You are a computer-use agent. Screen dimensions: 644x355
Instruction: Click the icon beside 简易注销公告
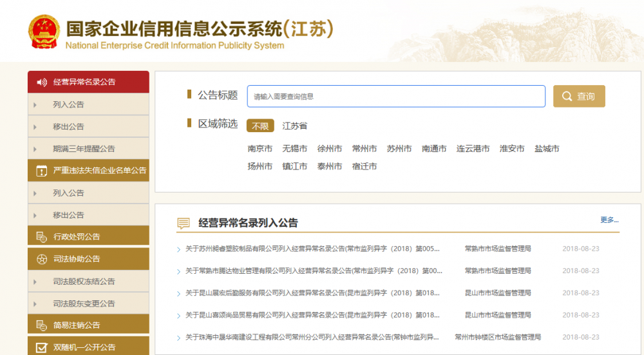coord(42,325)
